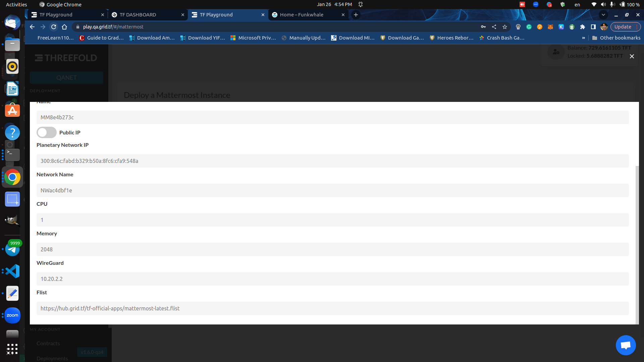The image size is (644, 362).
Task: Click the password key icon in address bar
Action: pos(484,27)
